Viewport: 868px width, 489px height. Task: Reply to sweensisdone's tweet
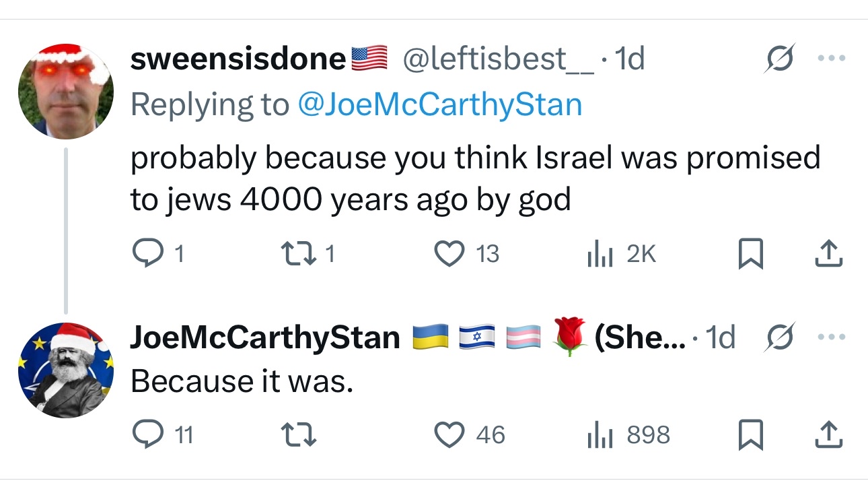pyautogui.click(x=144, y=253)
